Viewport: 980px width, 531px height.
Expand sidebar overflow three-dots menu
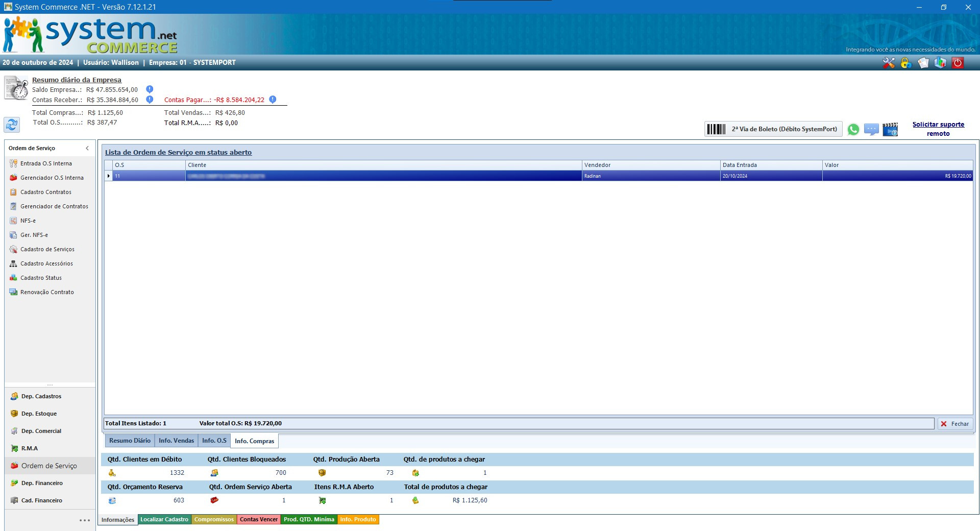85,520
